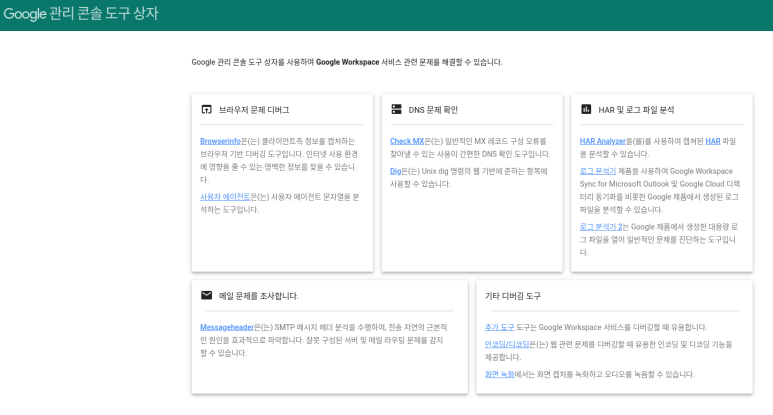Click the mail envelope icon
Image resolution: width=773 pixels, height=415 pixels.
point(207,295)
